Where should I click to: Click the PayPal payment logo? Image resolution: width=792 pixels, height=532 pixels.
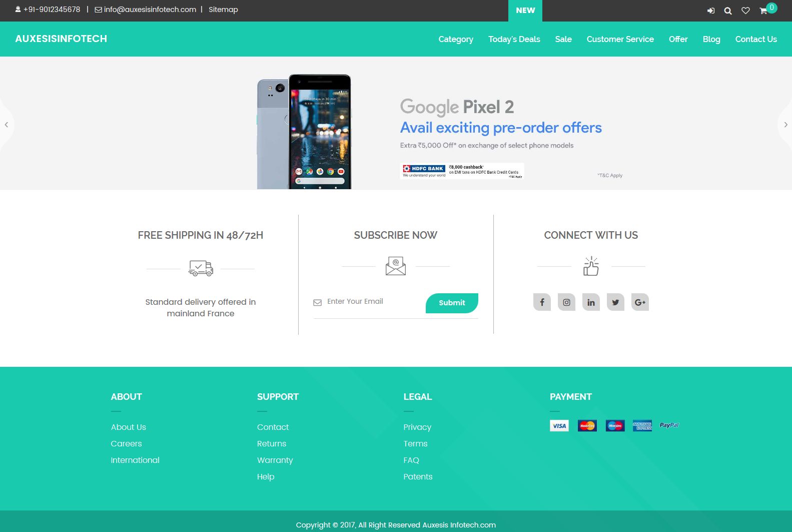pyautogui.click(x=669, y=425)
